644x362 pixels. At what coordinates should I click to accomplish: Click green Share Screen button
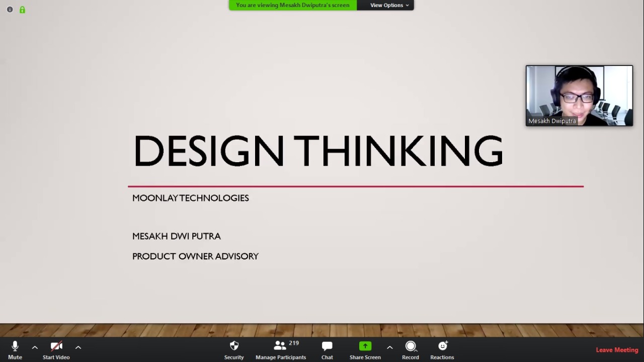click(x=365, y=350)
